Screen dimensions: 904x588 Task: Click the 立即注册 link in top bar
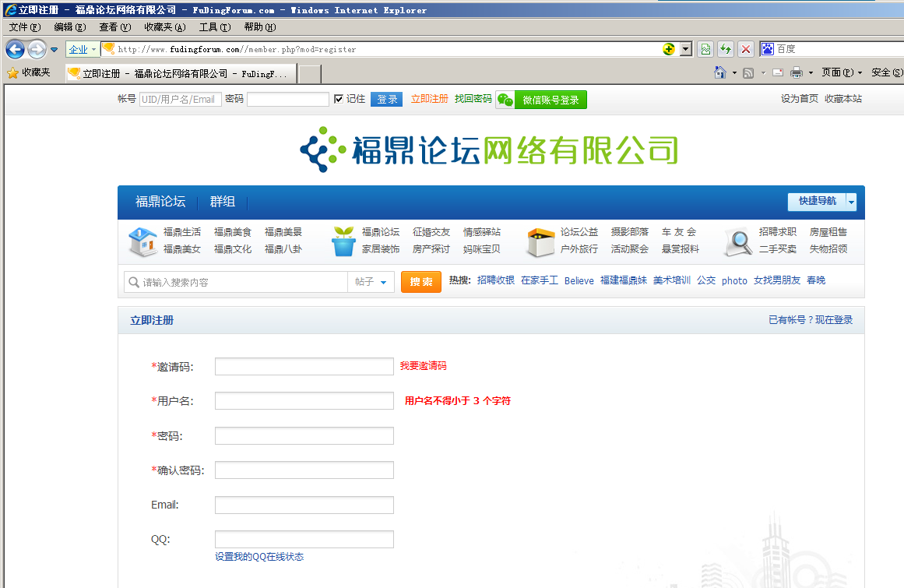(x=430, y=99)
